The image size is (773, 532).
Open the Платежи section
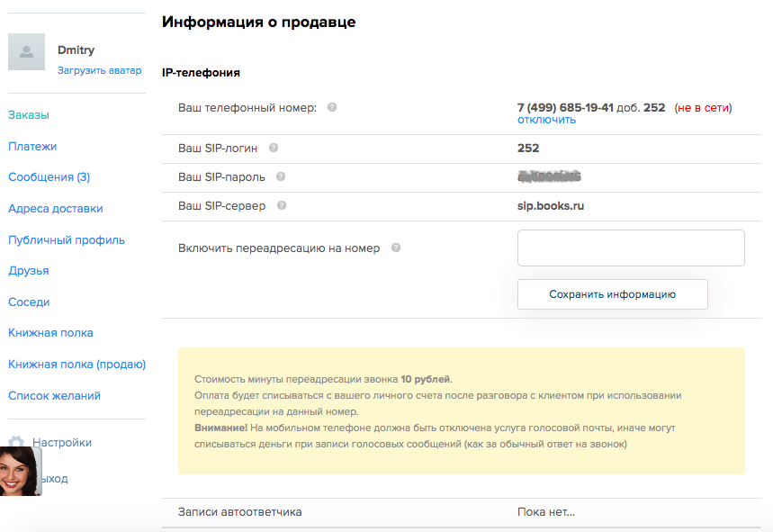click(32, 146)
